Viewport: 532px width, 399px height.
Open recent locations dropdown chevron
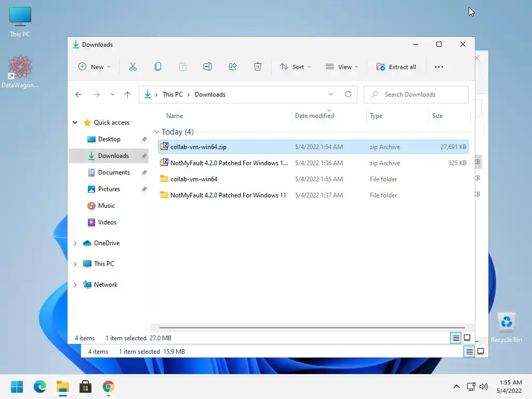pyautogui.click(x=112, y=95)
